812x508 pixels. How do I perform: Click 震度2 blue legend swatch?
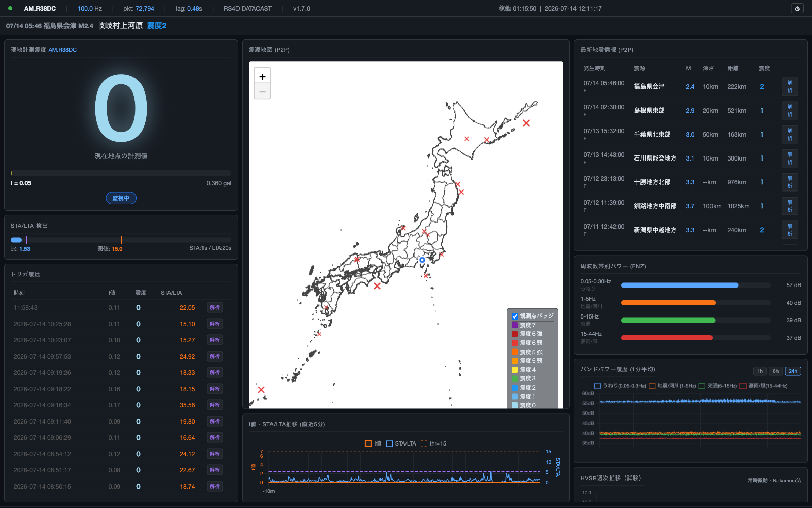tap(515, 388)
